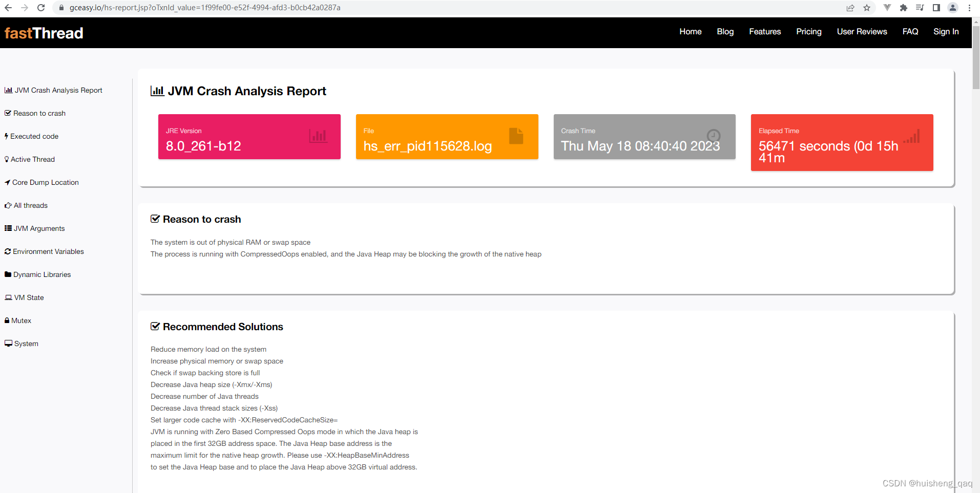Open the Features page
The width and height of the screenshot is (980, 493).
(x=765, y=32)
